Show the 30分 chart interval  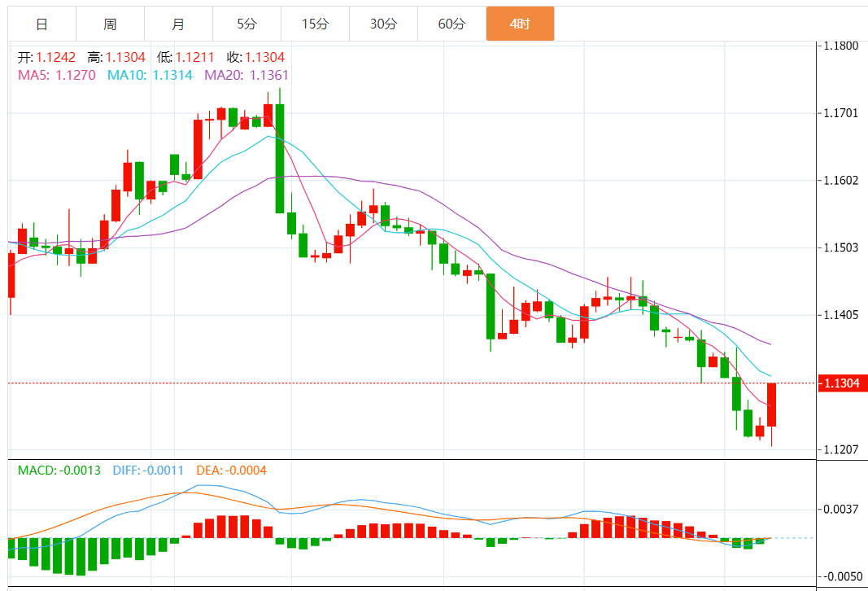(383, 24)
